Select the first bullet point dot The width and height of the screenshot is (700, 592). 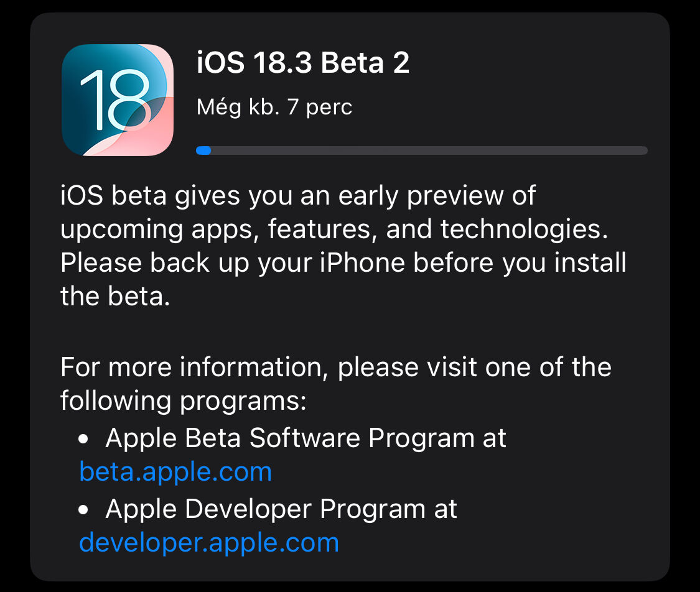[83, 438]
